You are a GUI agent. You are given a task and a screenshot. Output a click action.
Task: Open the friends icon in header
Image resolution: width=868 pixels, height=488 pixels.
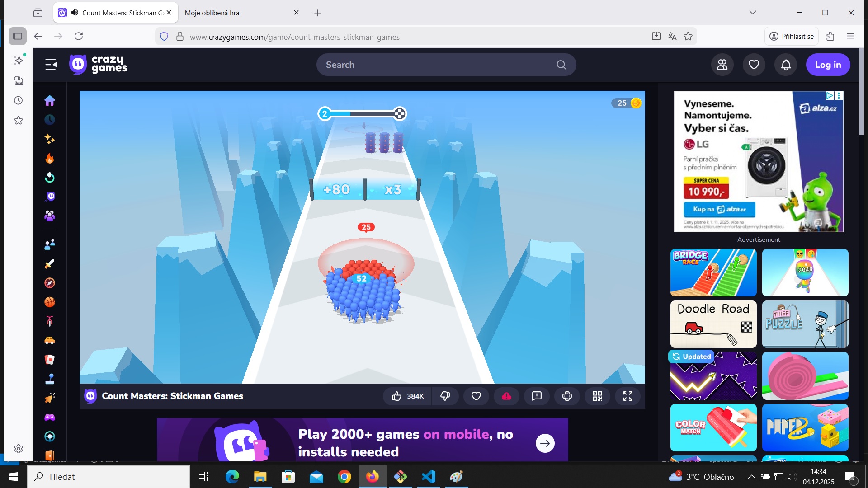[722, 65]
